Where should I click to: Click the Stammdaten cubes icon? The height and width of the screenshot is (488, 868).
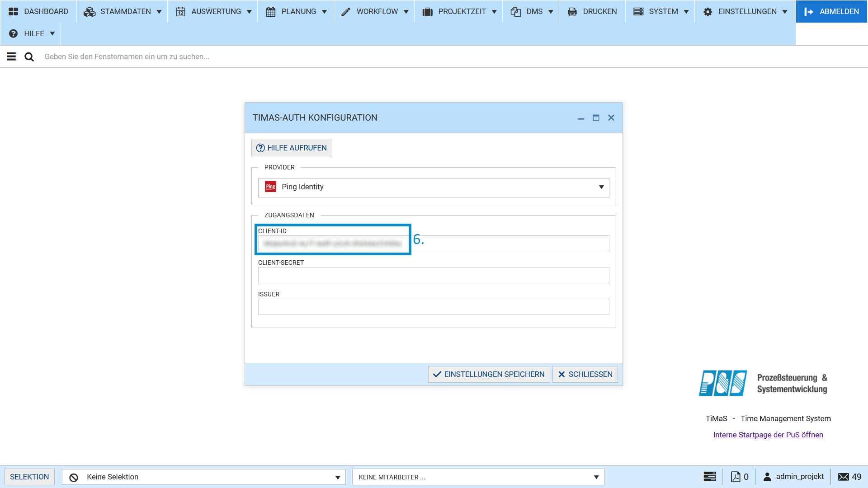click(90, 12)
